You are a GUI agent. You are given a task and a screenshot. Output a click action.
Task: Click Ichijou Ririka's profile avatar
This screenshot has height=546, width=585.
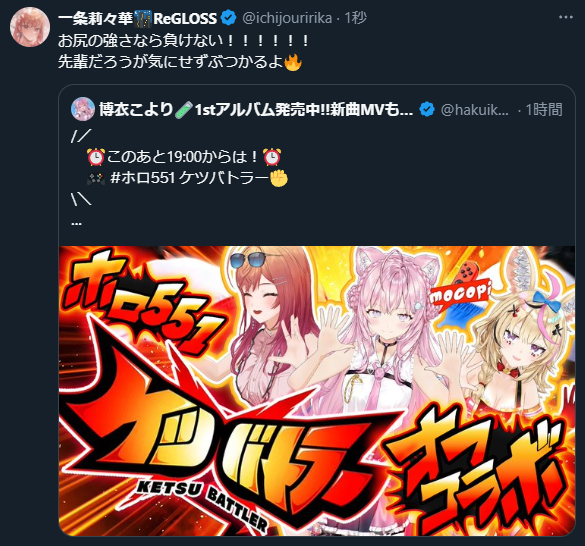tap(30, 27)
